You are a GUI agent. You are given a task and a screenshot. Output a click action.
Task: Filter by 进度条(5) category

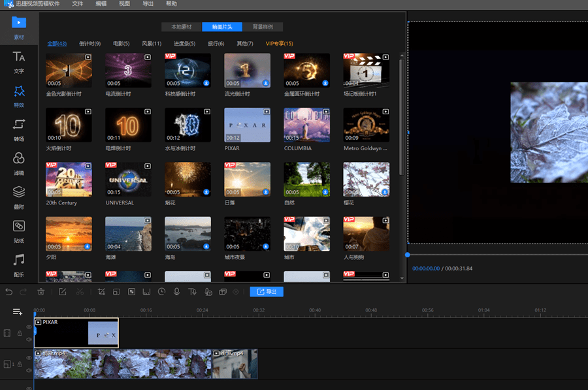click(x=184, y=44)
